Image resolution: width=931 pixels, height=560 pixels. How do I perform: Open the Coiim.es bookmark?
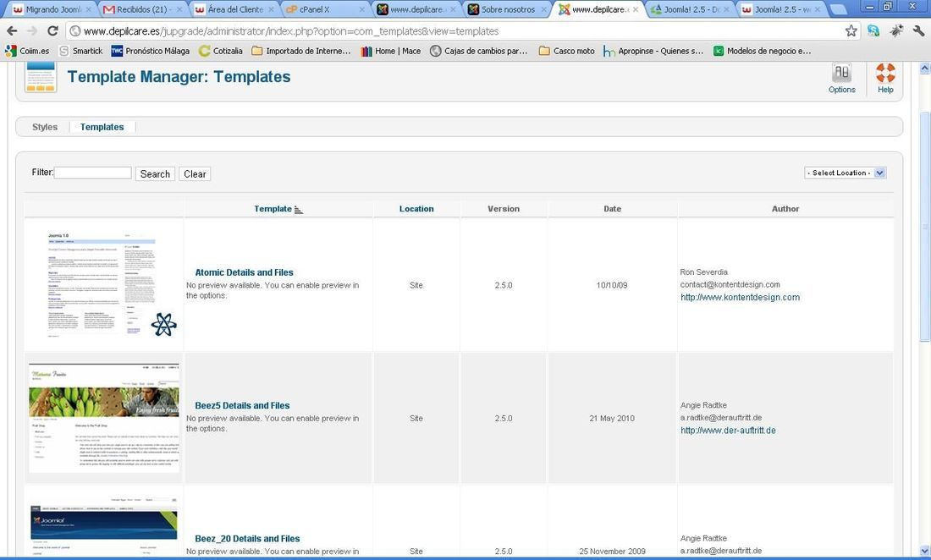coord(27,51)
